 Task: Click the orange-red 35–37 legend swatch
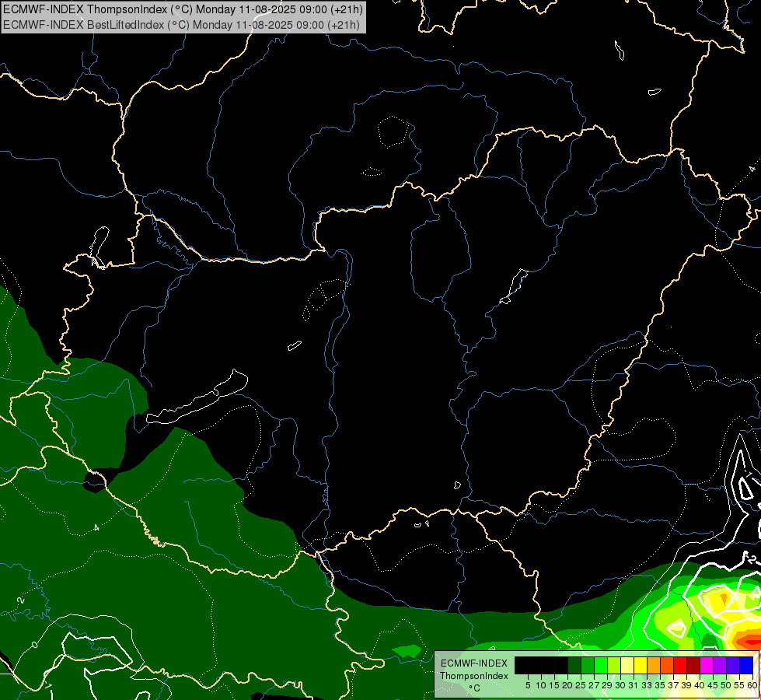(667, 666)
